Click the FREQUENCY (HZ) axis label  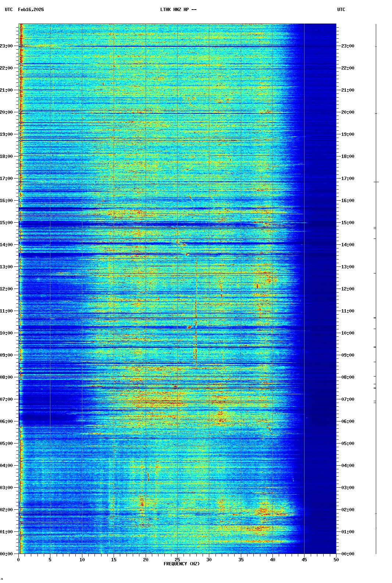(x=181, y=564)
